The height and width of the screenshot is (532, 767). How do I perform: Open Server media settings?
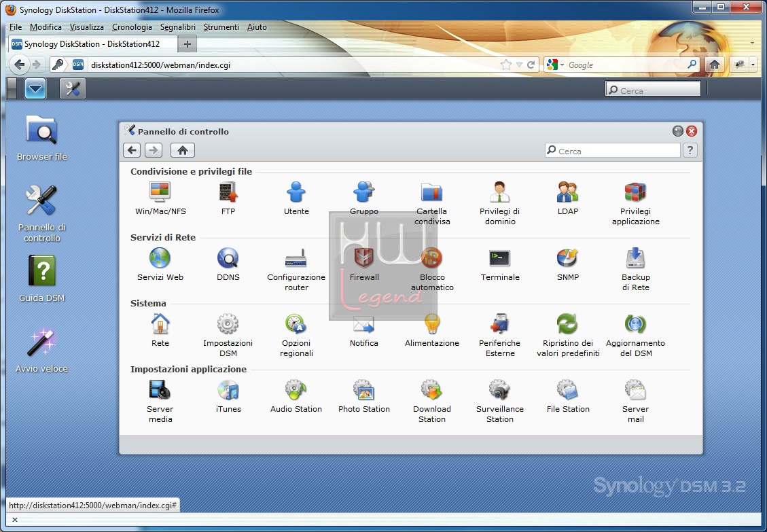click(160, 402)
